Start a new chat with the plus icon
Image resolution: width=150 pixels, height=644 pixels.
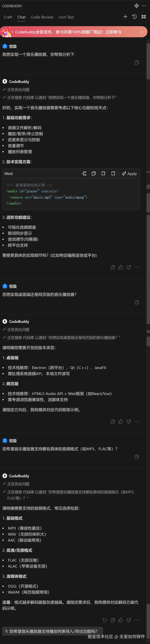tap(125, 17)
